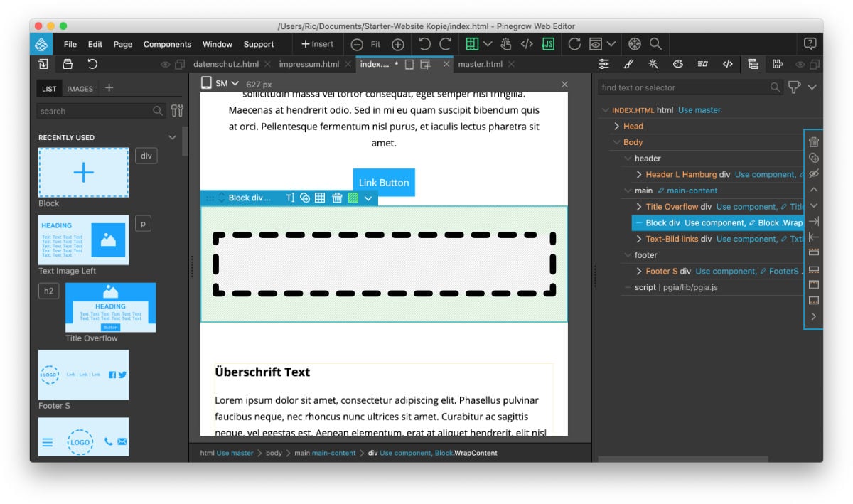Toggle left panel eye visibility icon
This screenshot has height=504, width=853.
tap(166, 65)
